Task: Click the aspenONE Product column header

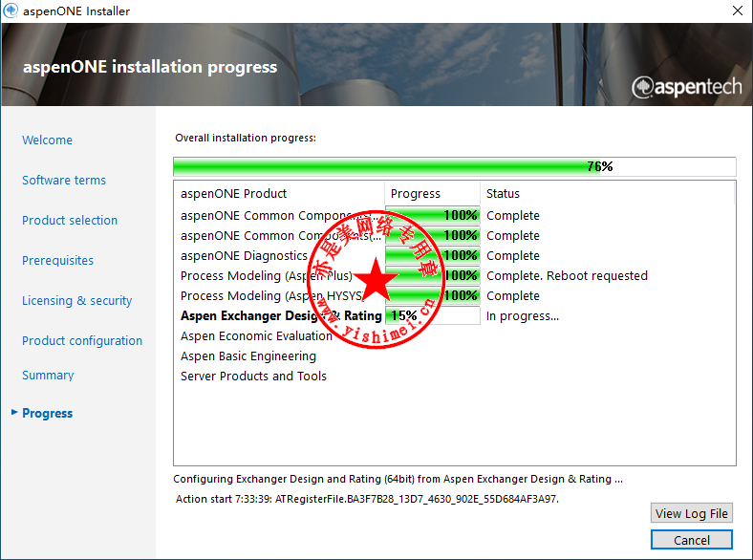Action: click(x=233, y=194)
